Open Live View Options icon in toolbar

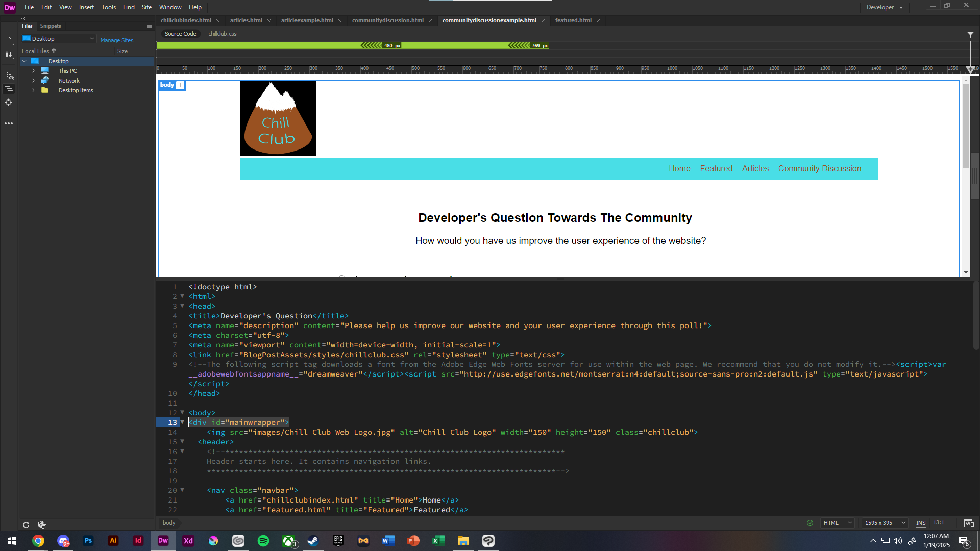coord(9,75)
